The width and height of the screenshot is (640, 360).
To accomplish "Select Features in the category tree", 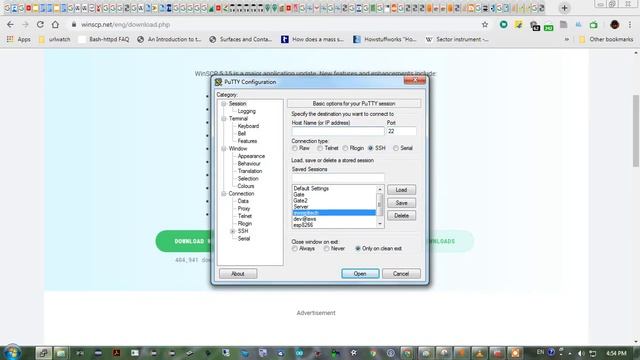I will click(x=247, y=141).
